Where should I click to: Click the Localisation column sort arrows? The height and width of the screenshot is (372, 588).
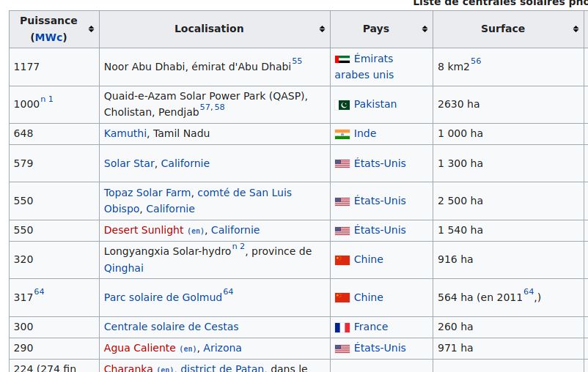pos(322,29)
